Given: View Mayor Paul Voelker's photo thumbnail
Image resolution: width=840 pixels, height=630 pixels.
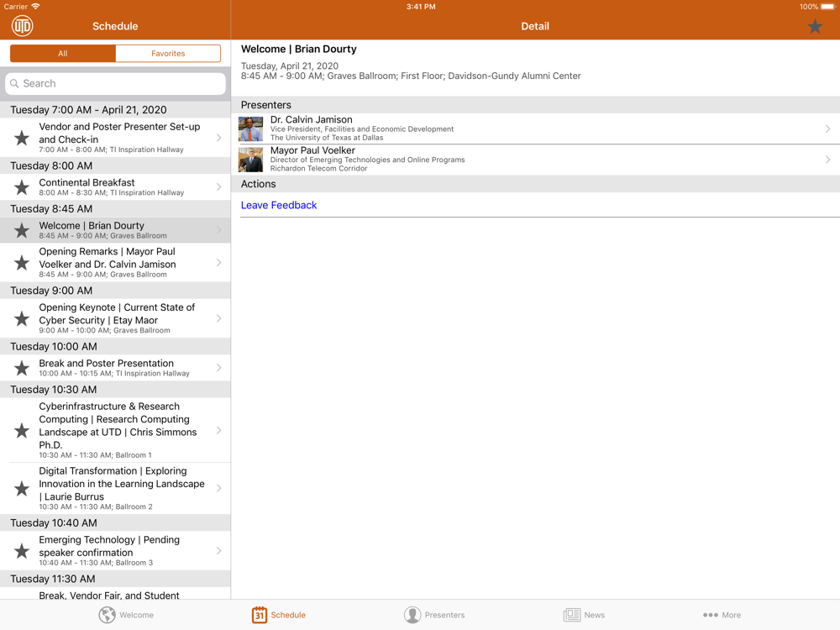Looking at the screenshot, I should click(250, 160).
